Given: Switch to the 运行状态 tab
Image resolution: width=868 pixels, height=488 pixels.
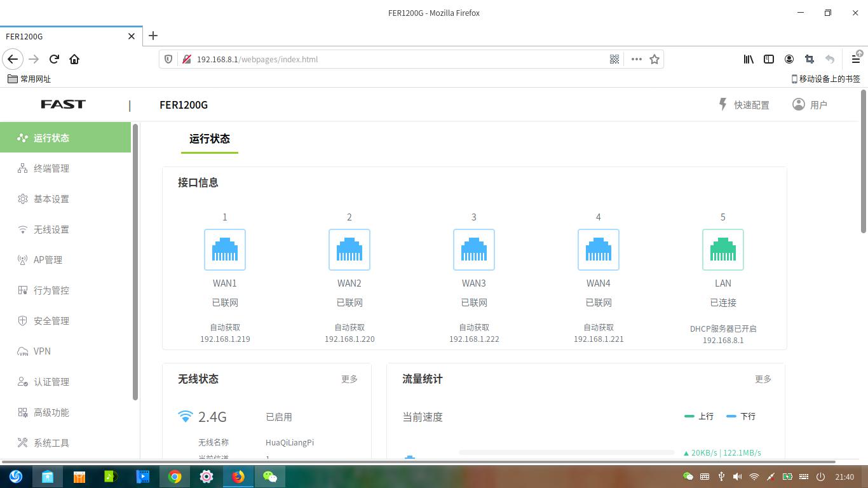Looking at the screenshot, I should [x=210, y=139].
